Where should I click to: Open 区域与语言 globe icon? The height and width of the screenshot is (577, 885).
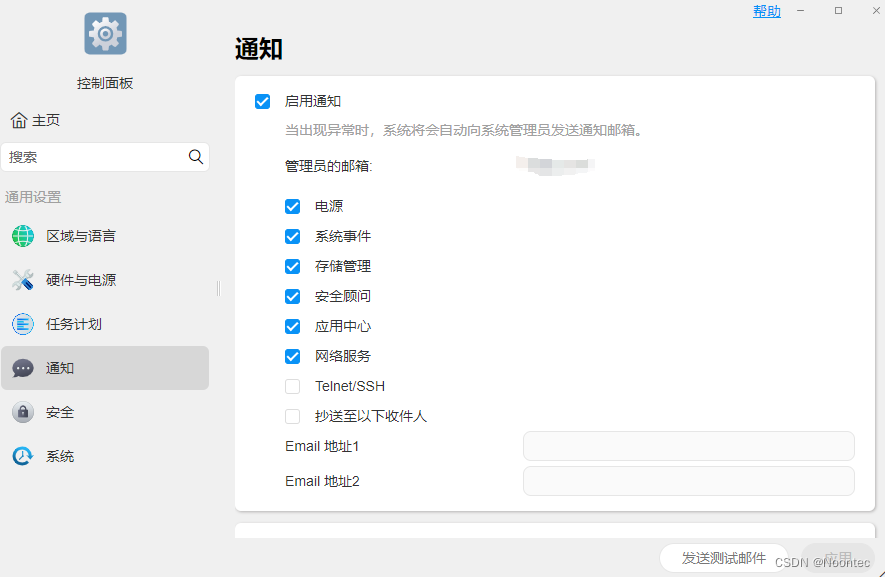pos(23,236)
